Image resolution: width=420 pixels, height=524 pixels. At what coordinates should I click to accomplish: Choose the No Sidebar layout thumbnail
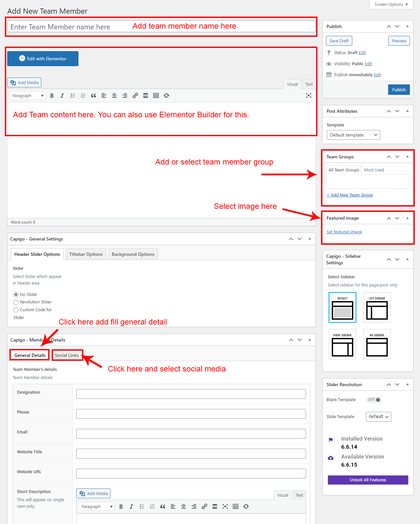[x=377, y=344]
